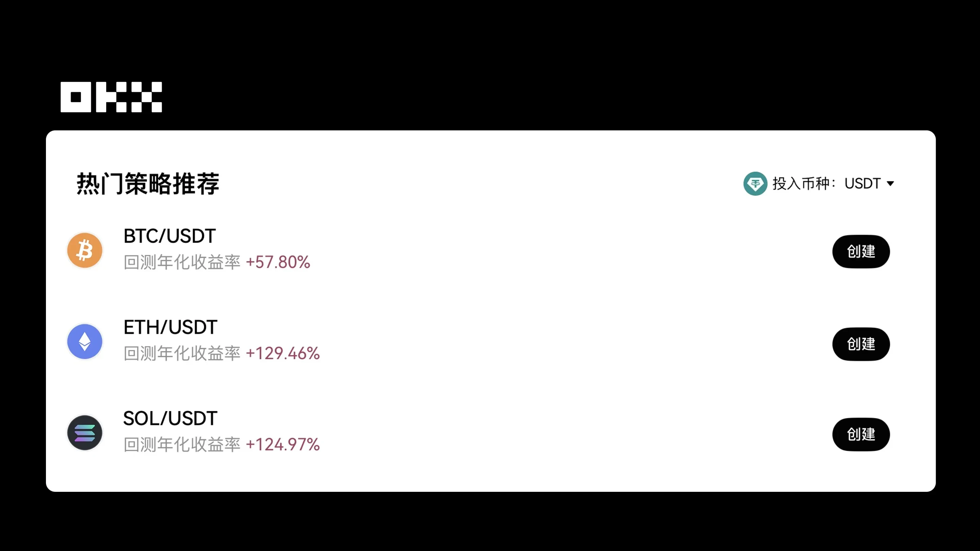
Task: Click 回测年化收益率 label under BTC/USDT
Action: tap(182, 262)
